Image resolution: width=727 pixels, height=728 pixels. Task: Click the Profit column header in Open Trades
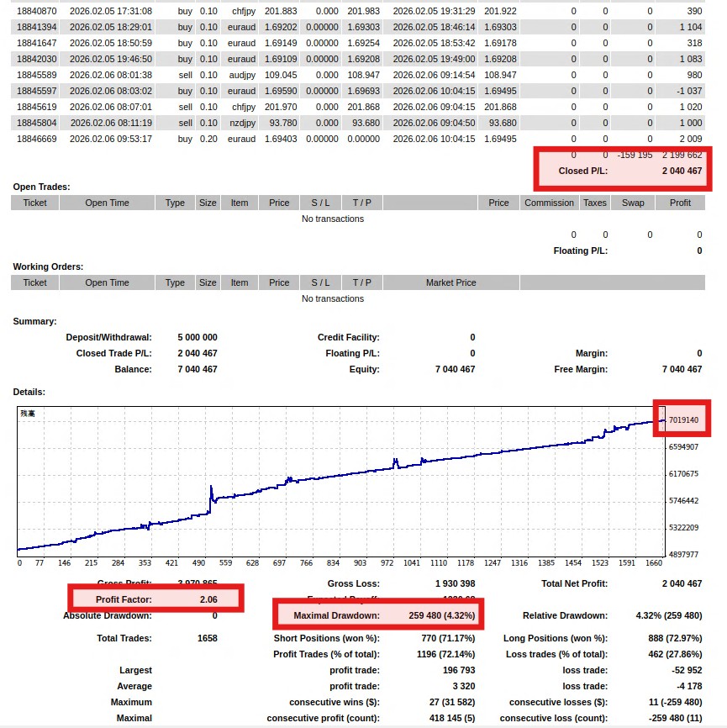point(680,203)
